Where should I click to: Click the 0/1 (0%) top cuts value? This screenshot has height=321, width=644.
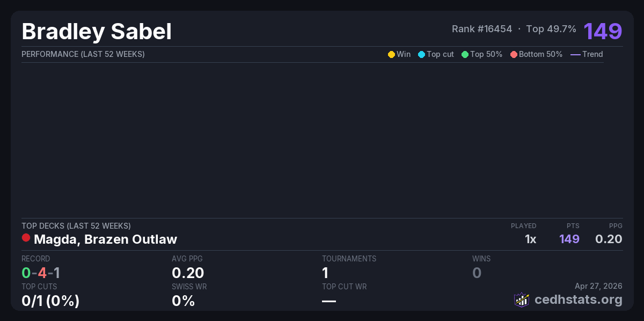[x=50, y=301]
